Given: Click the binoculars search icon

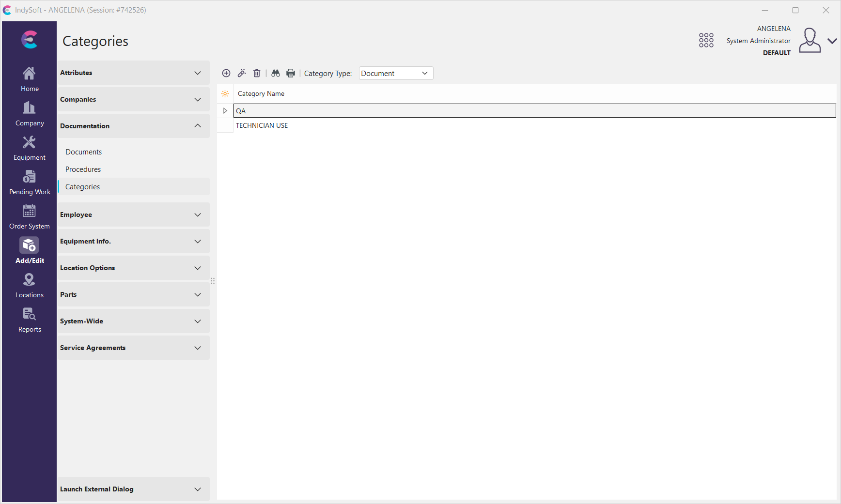Looking at the screenshot, I should click(276, 73).
